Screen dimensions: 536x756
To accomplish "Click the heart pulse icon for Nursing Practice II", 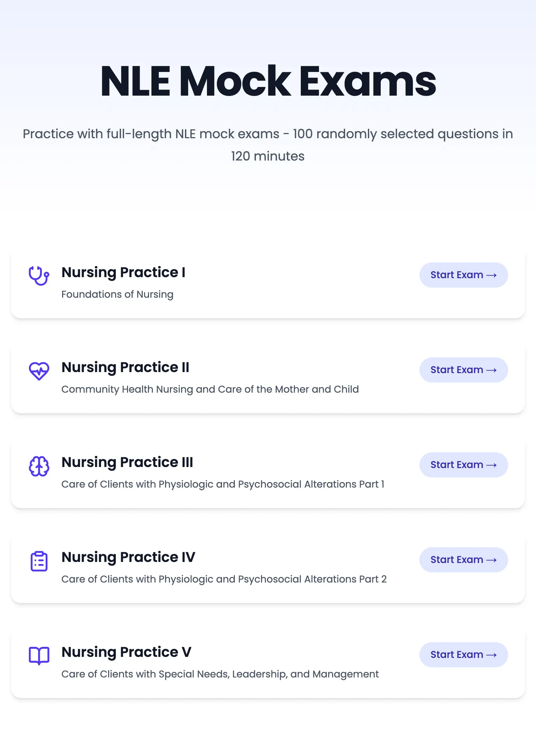I will click(x=39, y=371).
